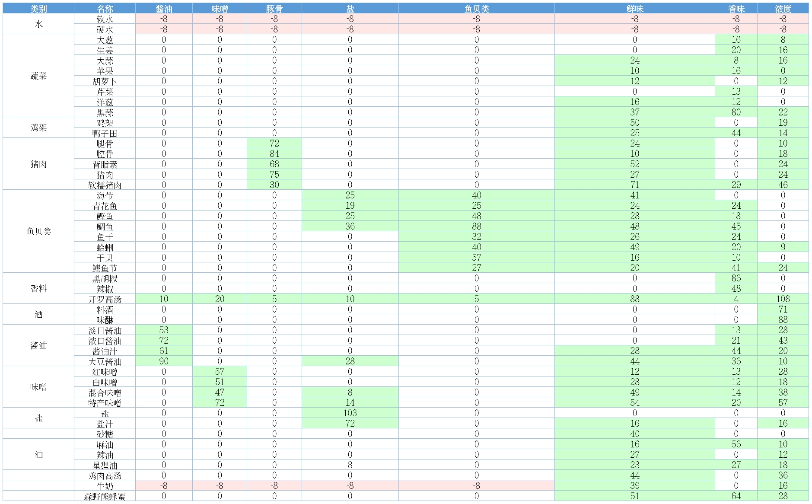Click the 蔬菜 category cell
The width and height of the screenshot is (812, 504).
(x=38, y=76)
